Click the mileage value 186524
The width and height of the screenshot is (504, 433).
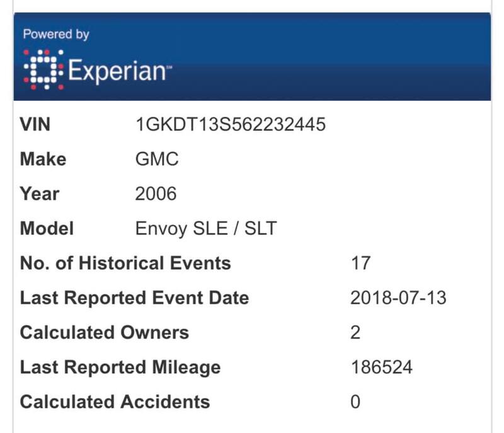382,367
